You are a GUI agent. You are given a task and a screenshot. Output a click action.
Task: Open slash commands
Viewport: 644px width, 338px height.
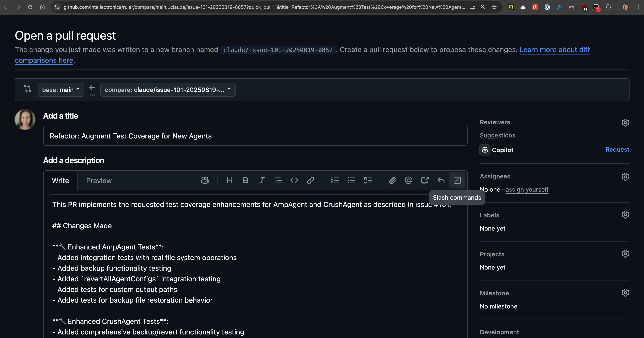pos(457,180)
